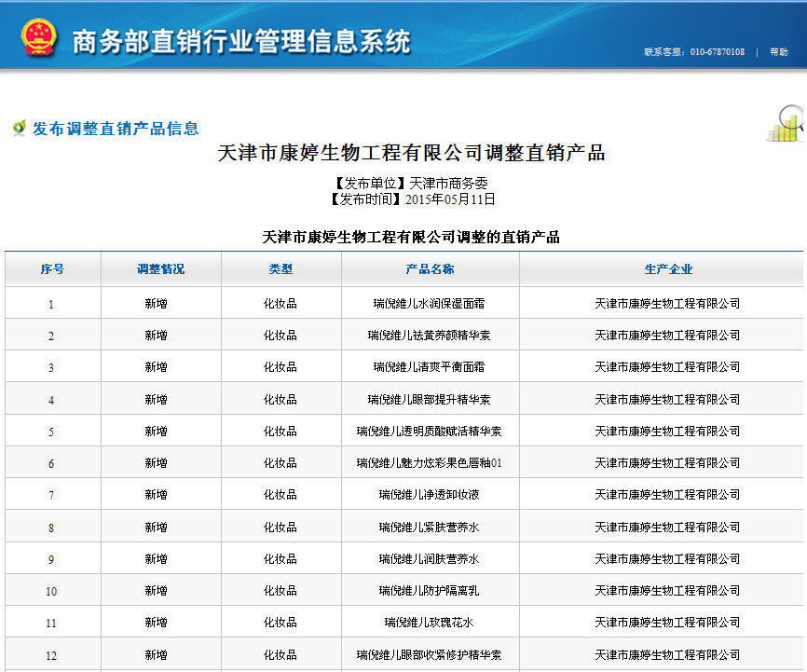Click the magnifier chart icon at right

785,124
